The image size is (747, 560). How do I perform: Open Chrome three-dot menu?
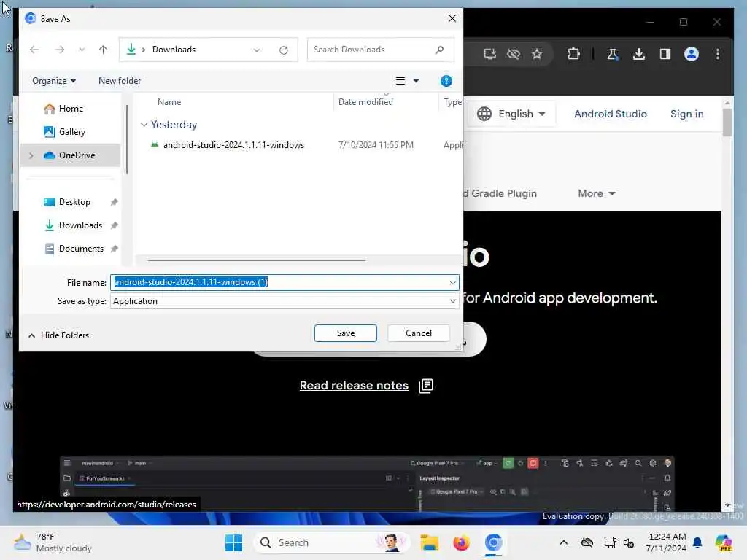point(718,54)
